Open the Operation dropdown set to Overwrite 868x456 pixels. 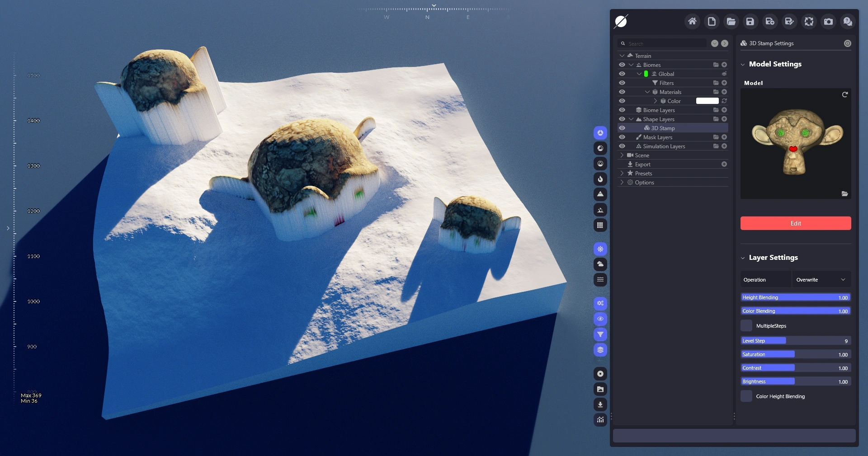[x=821, y=280]
